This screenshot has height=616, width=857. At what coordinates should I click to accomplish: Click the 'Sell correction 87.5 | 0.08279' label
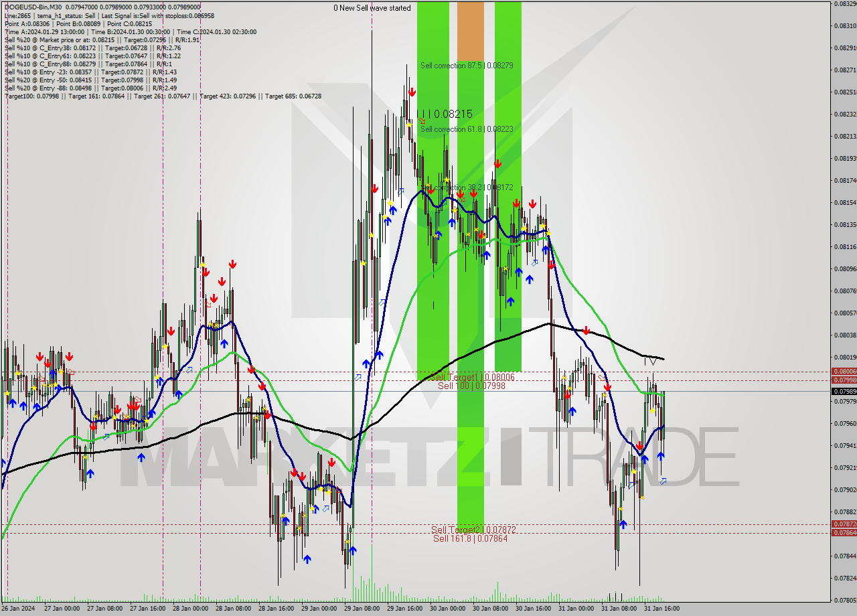pos(467,66)
